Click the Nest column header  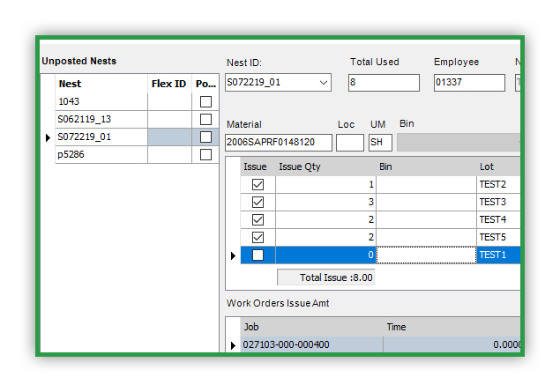[x=101, y=84]
